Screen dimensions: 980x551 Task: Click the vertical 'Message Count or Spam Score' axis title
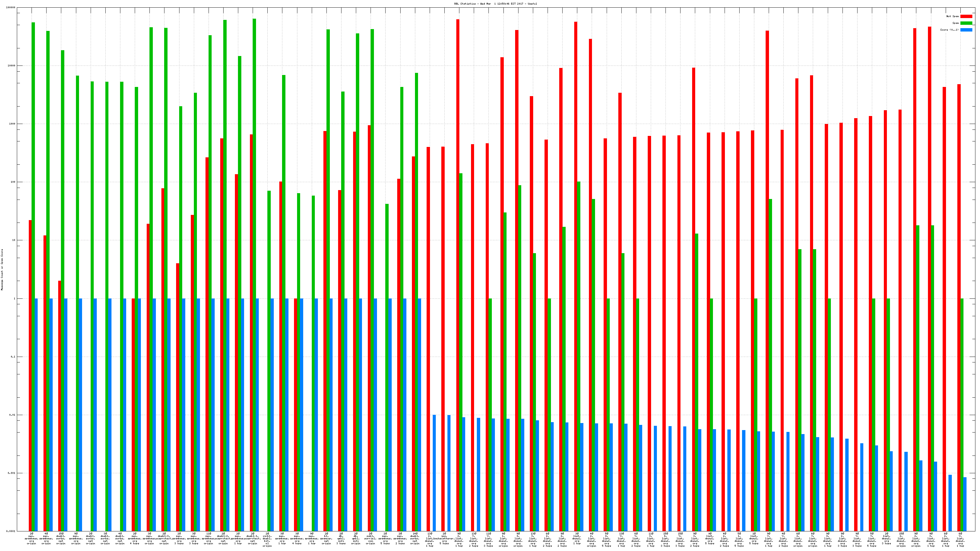[x=2, y=270]
